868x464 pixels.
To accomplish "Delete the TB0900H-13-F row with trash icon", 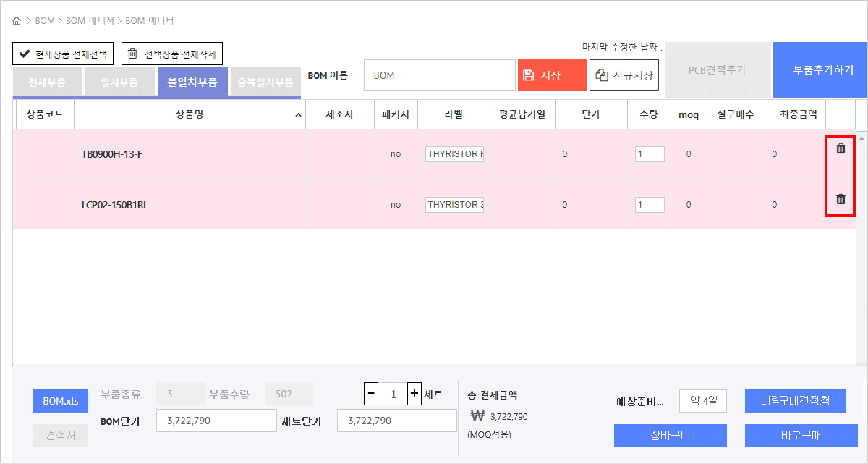I will [841, 148].
